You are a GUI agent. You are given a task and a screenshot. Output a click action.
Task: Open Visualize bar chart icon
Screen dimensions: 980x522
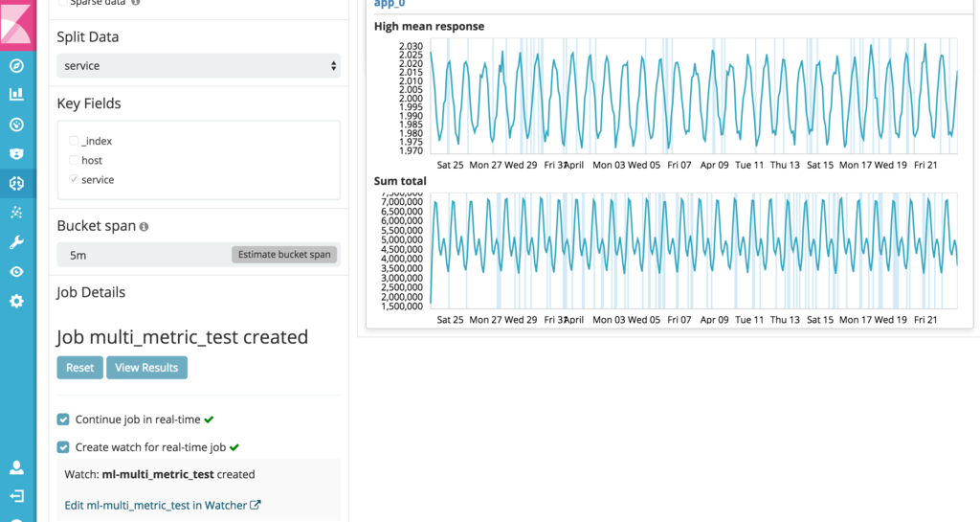click(x=17, y=95)
